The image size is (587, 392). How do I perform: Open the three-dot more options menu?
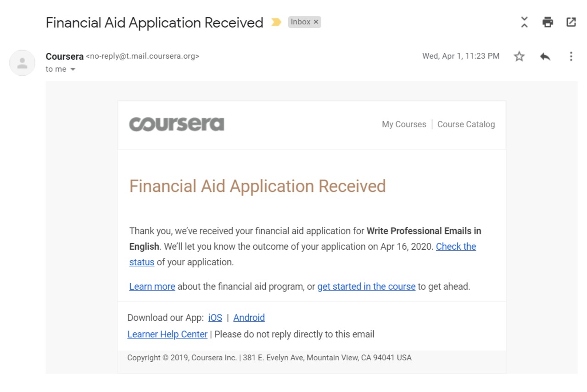point(571,56)
